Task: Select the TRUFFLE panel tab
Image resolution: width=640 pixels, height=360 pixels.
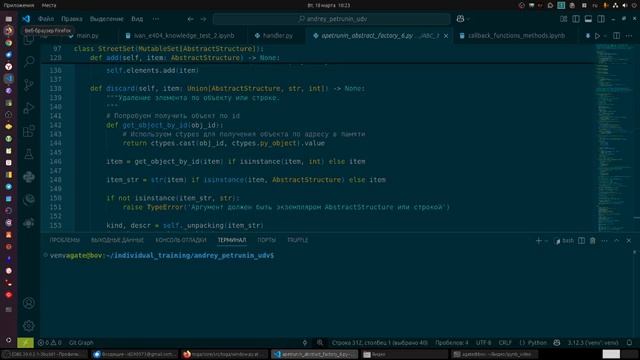Action: [x=298, y=240]
